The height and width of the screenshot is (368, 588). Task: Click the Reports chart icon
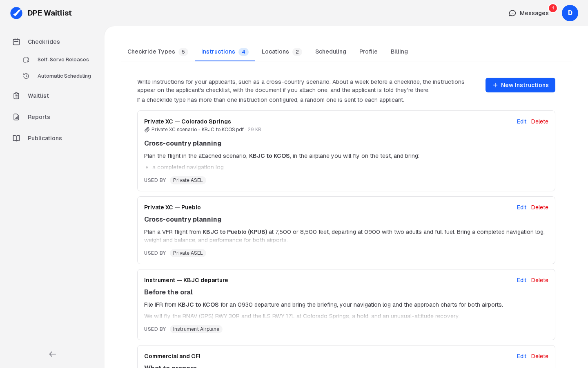[x=16, y=117]
